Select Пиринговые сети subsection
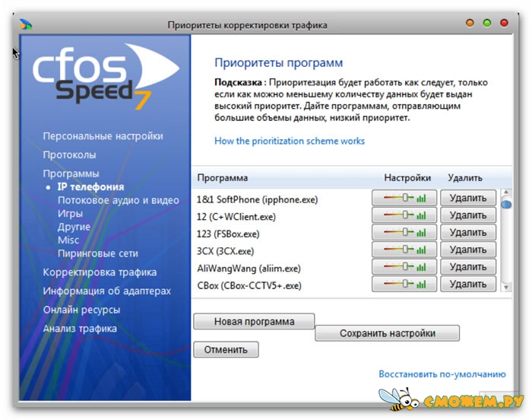The width and height of the screenshot is (532, 420). [98, 253]
